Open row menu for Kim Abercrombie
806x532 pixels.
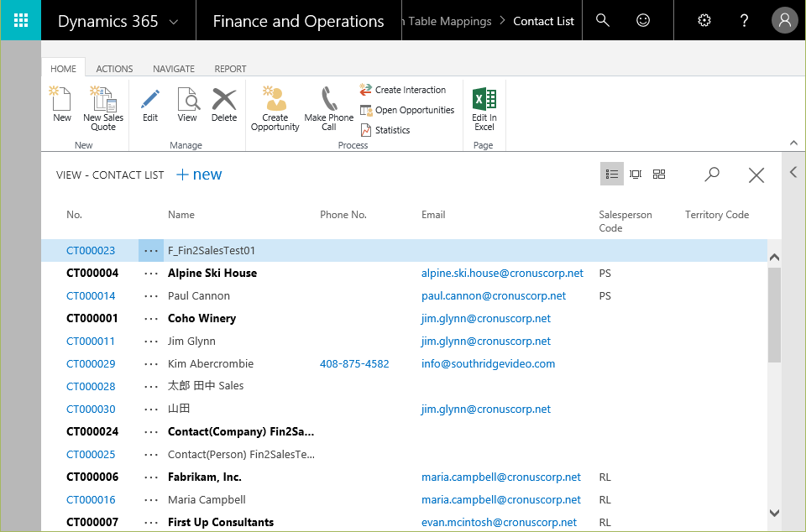[150, 363]
